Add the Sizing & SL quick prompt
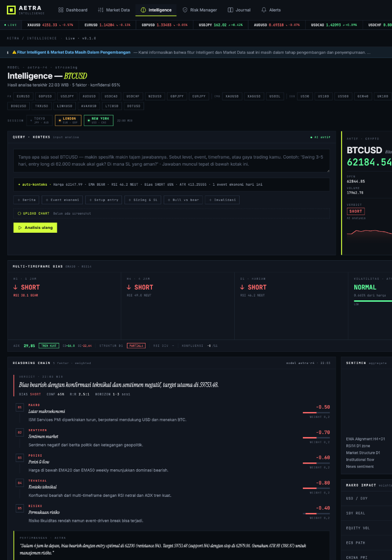Screen dimensions: 392x560 pos(143,200)
